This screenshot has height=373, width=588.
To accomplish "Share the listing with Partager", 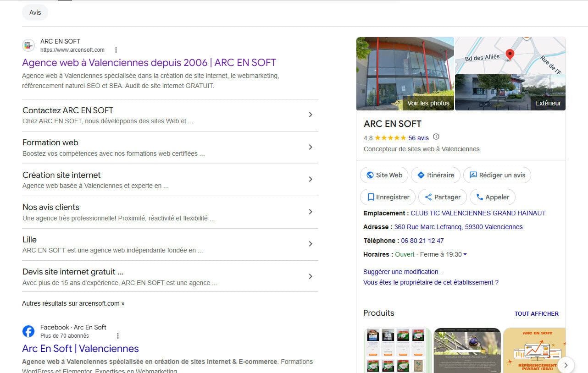I will (443, 197).
